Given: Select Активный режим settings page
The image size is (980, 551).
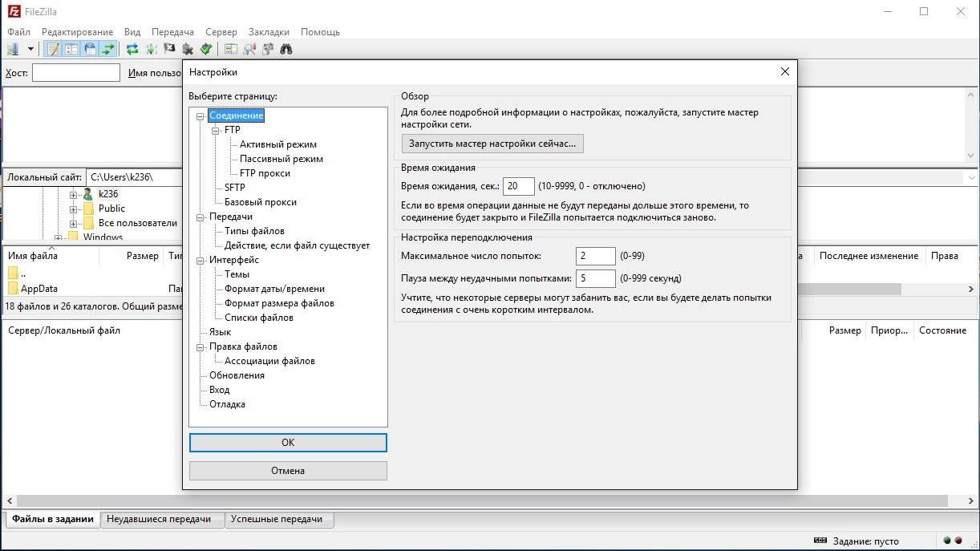Looking at the screenshot, I should click(x=278, y=145).
